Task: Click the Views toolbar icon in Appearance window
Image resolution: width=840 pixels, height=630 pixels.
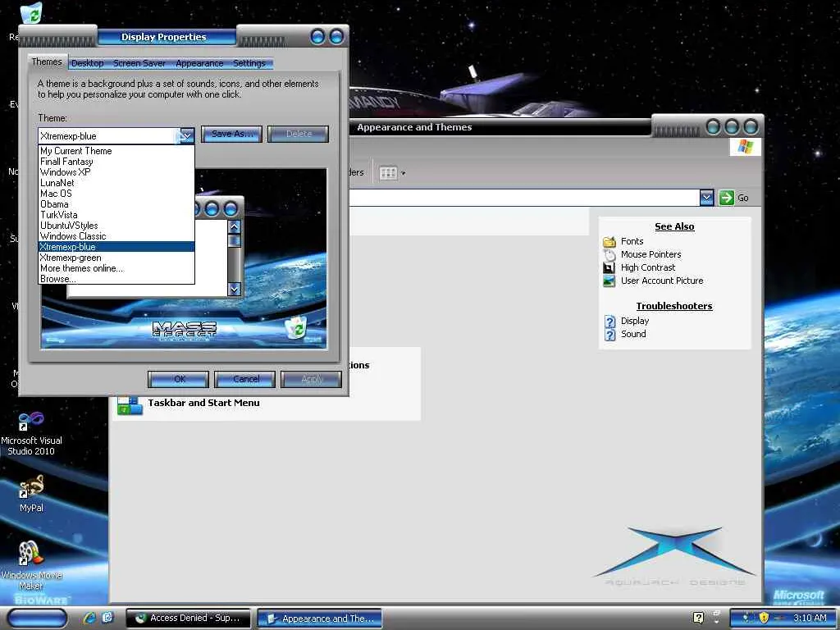Action: point(388,173)
